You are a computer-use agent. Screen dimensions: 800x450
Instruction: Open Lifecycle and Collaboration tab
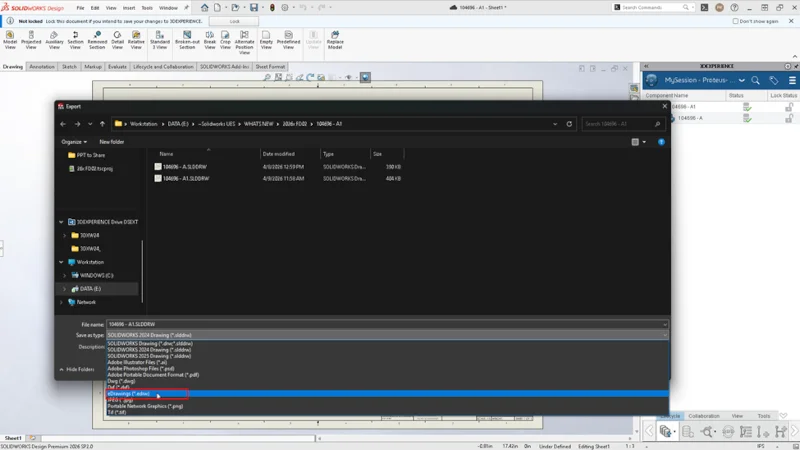[x=163, y=66]
